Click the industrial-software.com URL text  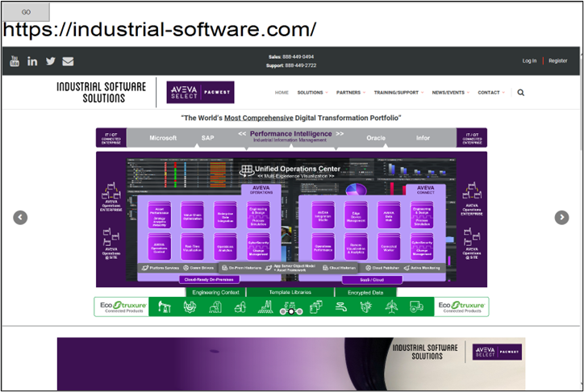tap(160, 29)
